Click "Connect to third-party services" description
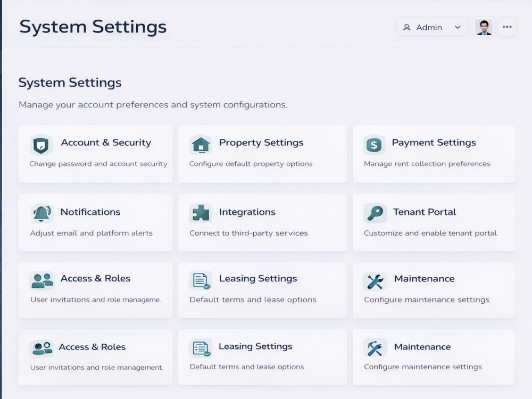Viewport: 532px width, 399px height. click(x=248, y=233)
